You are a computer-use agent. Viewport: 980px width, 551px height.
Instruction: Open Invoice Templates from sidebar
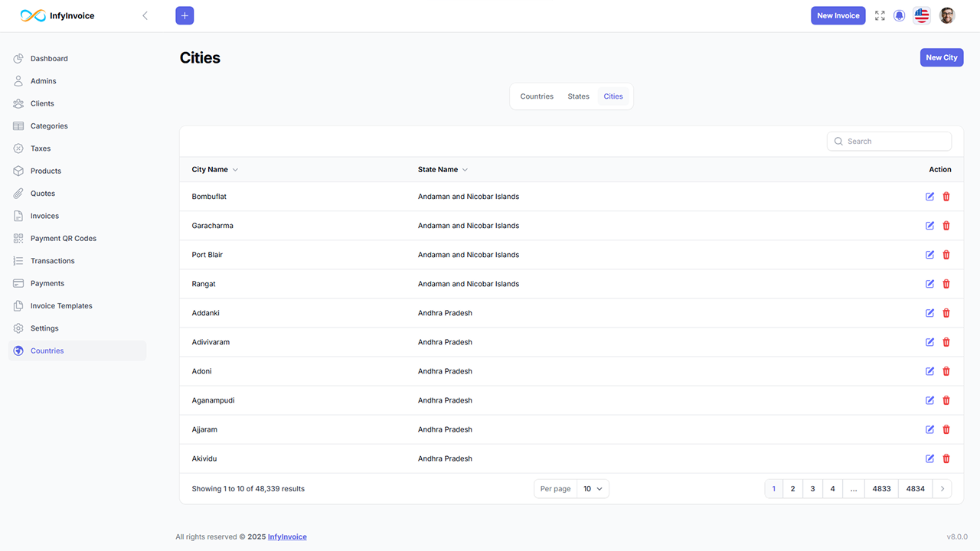[x=61, y=306]
